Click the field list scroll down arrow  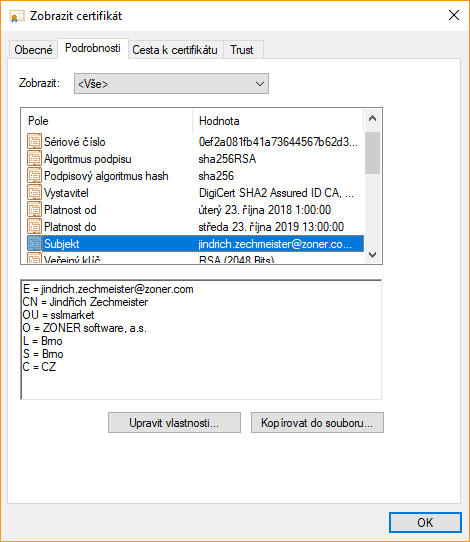[x=372, y=255]
